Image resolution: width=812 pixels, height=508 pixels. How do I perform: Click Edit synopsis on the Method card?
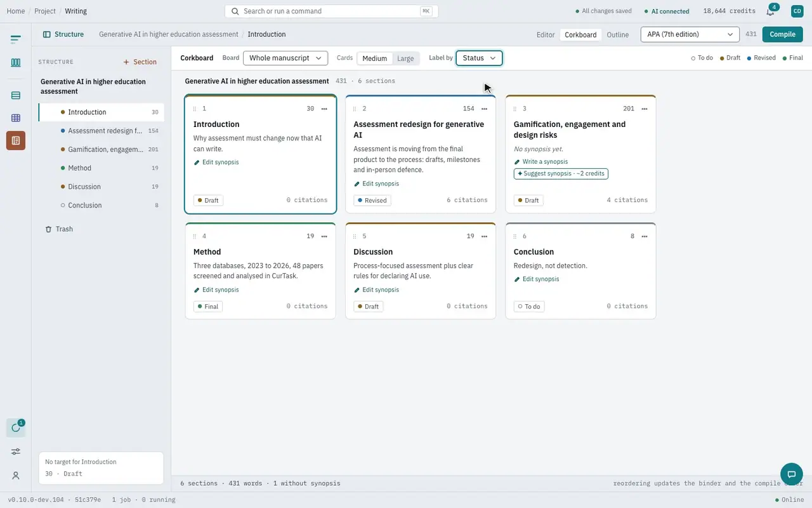click(x=216, y=290)
